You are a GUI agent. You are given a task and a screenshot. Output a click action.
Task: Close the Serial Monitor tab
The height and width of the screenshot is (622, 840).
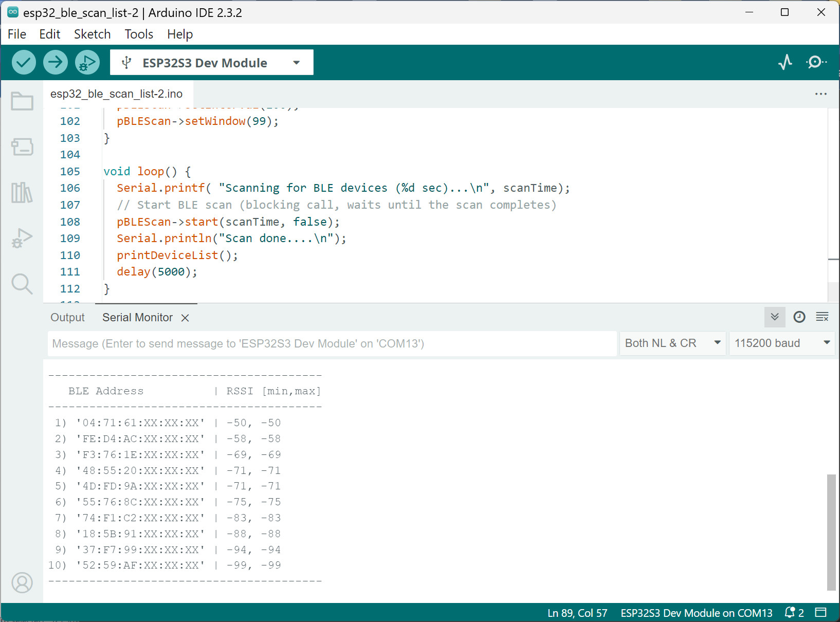click(x=185, y=318)
